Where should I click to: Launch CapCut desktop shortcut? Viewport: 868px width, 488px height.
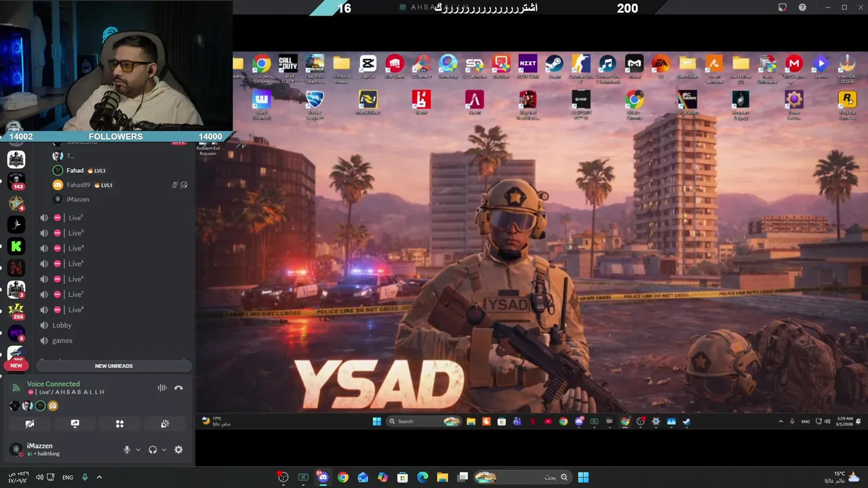[x=368, y=66]
